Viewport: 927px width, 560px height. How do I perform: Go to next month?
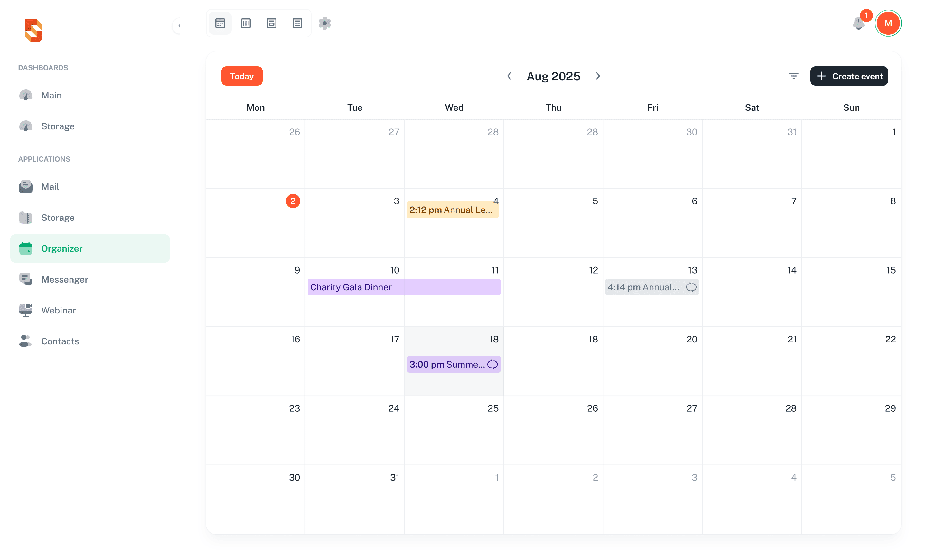coord(598,76)
